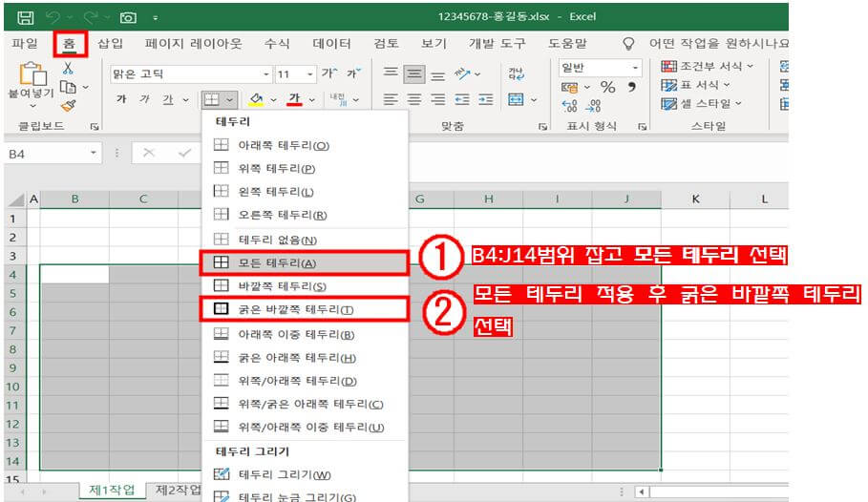Viewport: 868px width, 502px height.
Task: Toggle Bold formatting (가)
Action: coord(121,99)
